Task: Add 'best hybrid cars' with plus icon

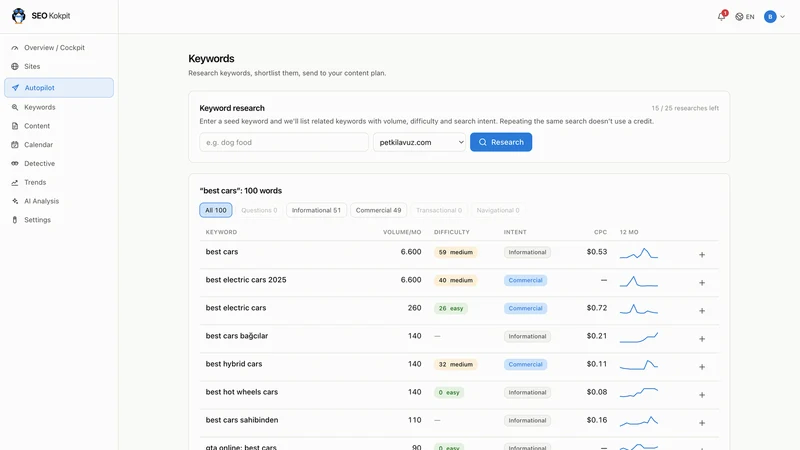Action: (x=702, y=367)
